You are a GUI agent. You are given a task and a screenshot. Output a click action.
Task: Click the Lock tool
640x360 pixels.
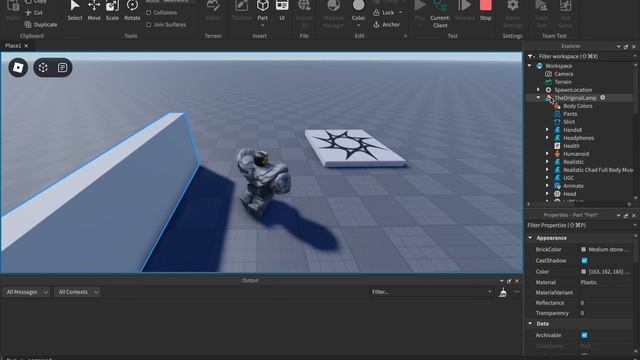pos(384,13)
